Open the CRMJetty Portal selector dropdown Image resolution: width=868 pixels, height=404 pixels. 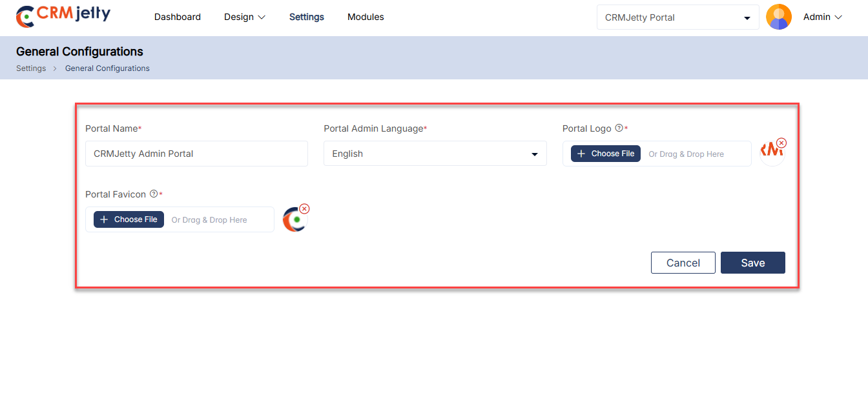[677, 17]
